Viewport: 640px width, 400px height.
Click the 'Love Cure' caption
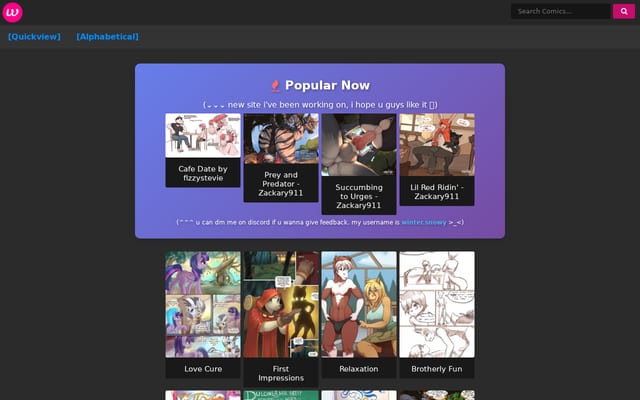pyautogui.click(x=203, y=369)
